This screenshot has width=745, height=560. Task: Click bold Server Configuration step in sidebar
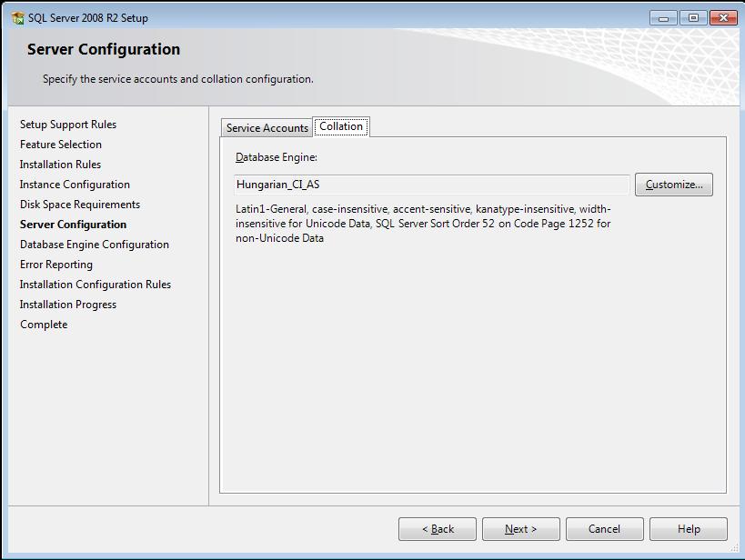click(x=73, y=225)
